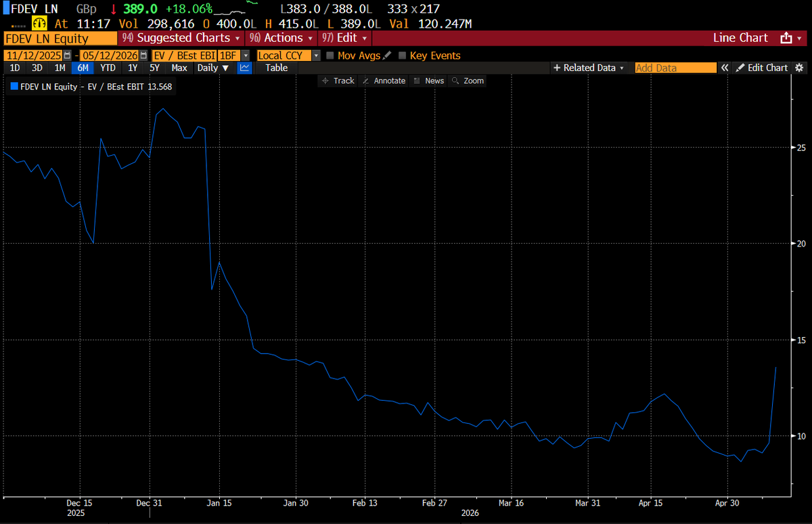Activate the Track crosshair tool
The width and height of the screenshot is (812, 524).
338,81
